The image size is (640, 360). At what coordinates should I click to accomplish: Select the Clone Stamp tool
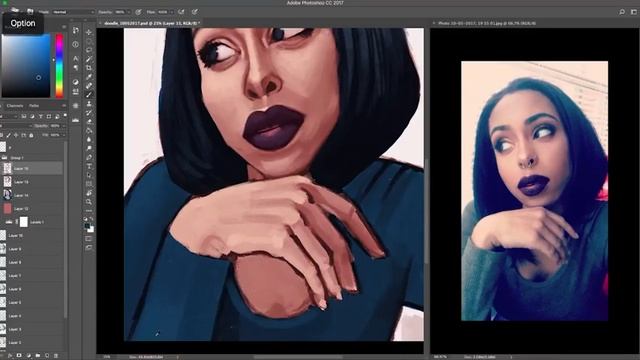click(89, 104)
